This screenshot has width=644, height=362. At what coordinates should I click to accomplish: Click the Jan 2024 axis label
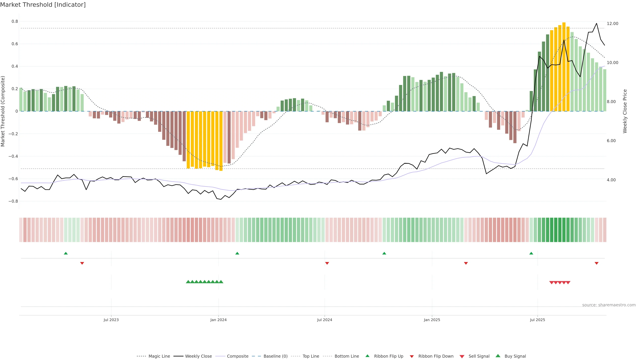[218, 320]
